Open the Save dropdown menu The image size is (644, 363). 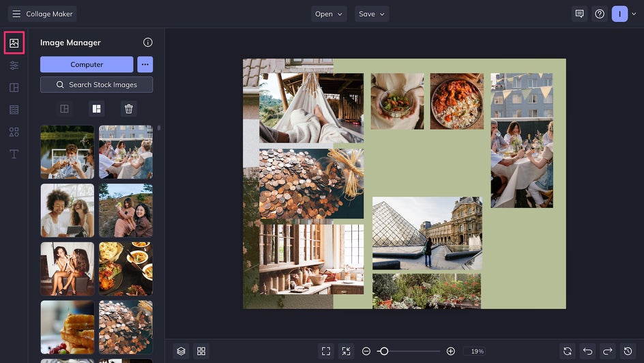click(x=372, y=14)
